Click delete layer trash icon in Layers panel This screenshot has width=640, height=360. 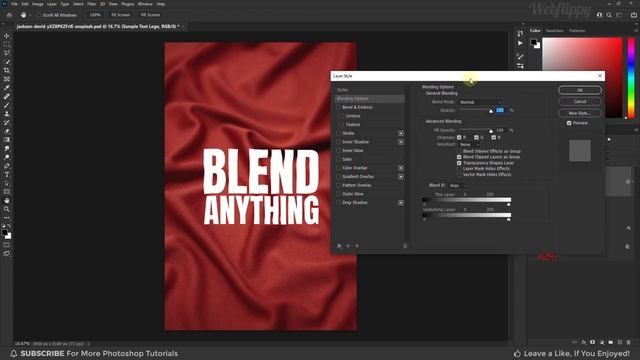click(628, 342)
